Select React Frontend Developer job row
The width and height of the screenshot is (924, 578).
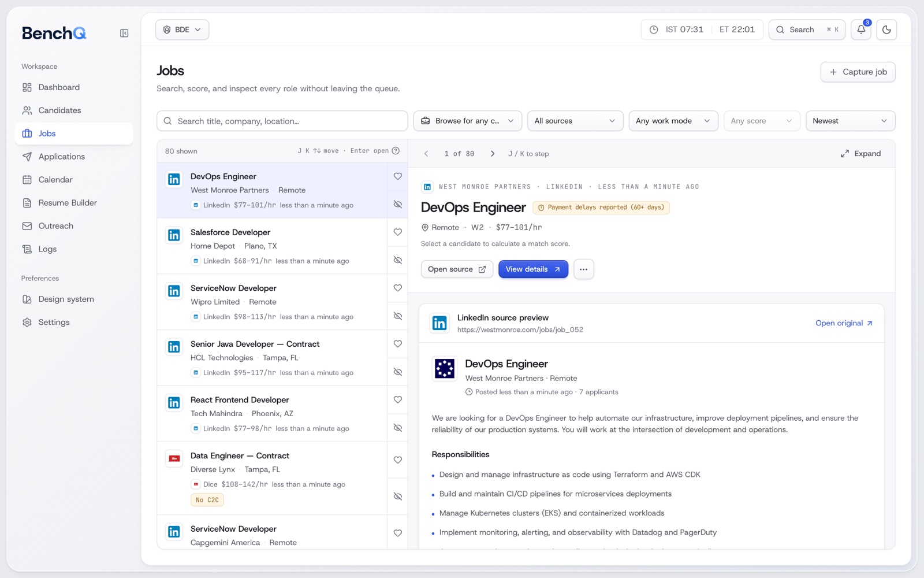click(x=272, y=414)
